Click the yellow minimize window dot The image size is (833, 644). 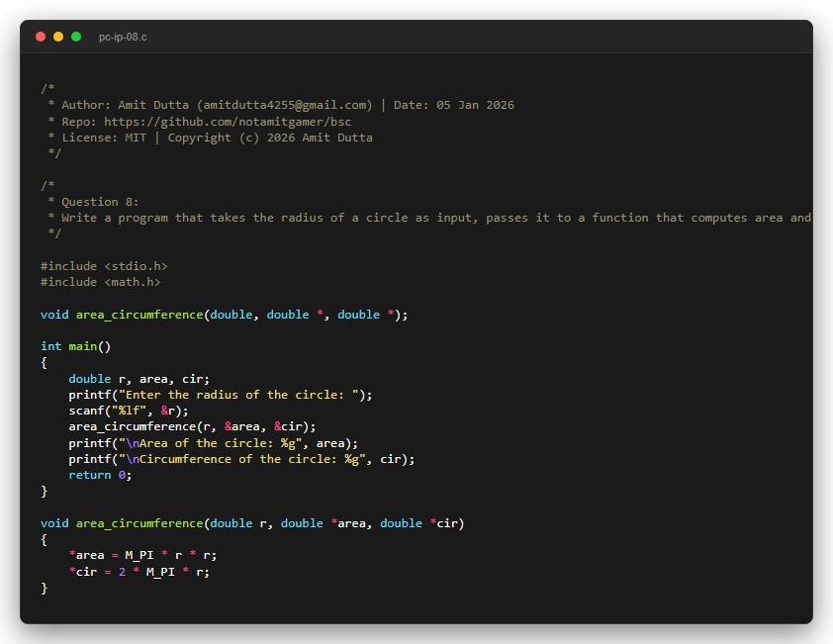coord(58,37)
